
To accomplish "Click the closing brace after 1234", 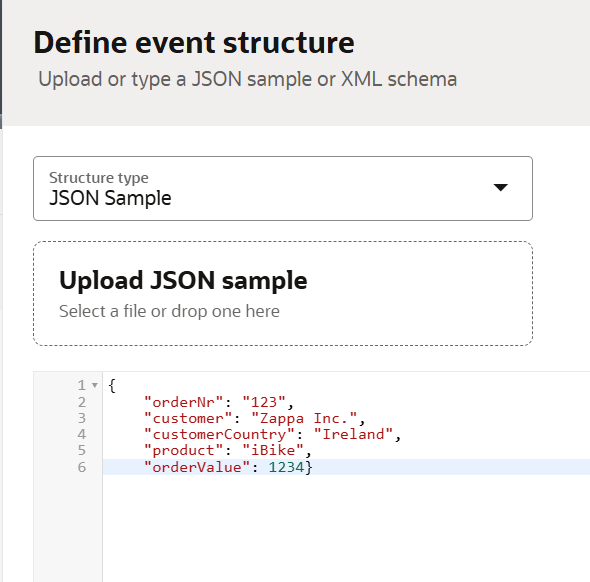I will 309,467.
